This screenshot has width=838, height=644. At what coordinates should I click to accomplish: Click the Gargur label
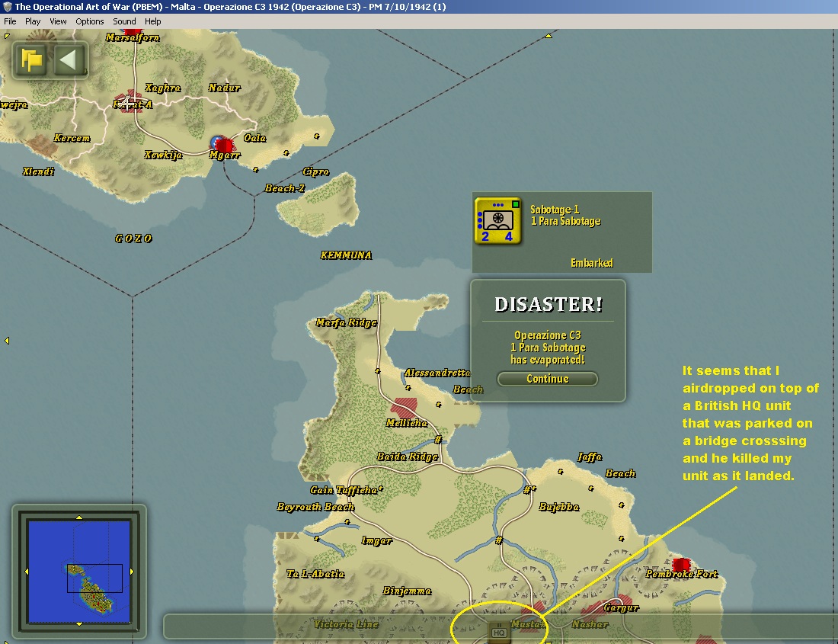click(621, 607)
